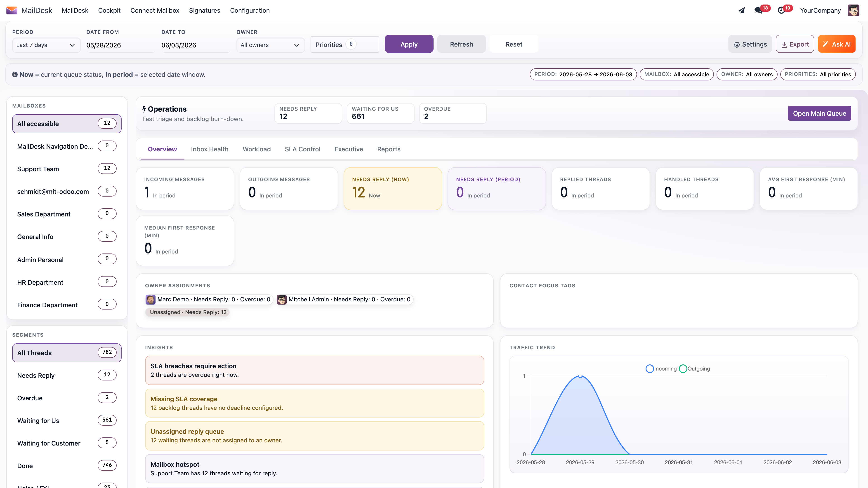Switch to the Inbox Health tab
This screenshot has width=868, height=488.
(x=210, y=149)
